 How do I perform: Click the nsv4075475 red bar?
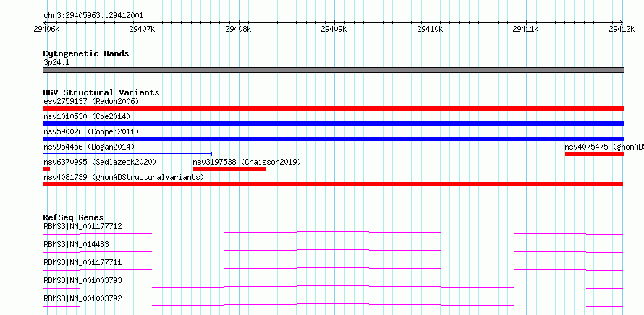[594, 154]
